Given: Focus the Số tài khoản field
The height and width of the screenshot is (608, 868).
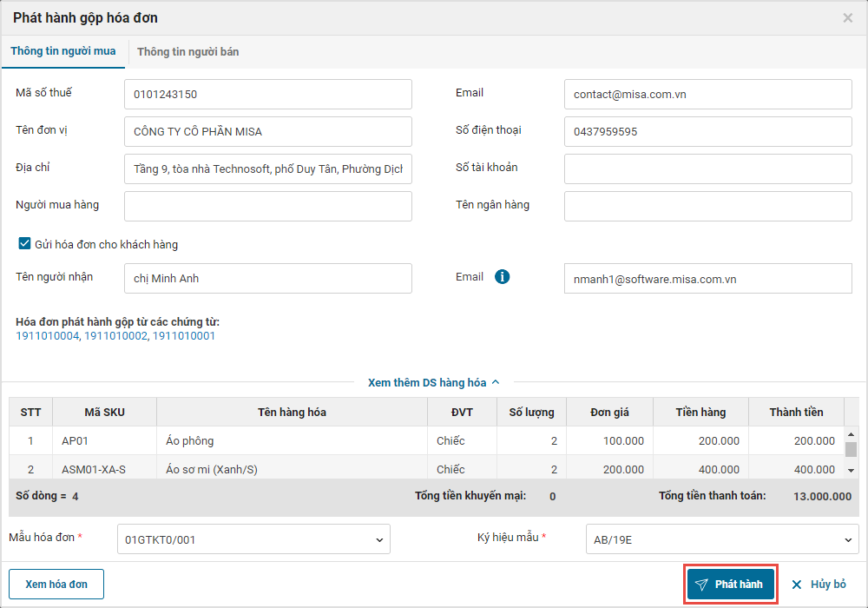Looking at the screenshot, I should pyautogui.click(x=707, y=169).
